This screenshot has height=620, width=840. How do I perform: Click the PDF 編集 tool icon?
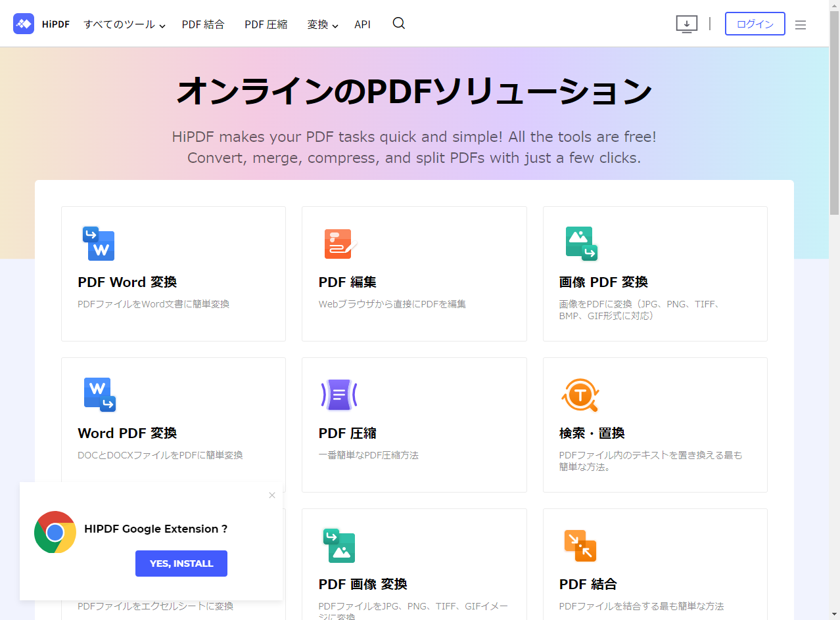pos(339,244)
